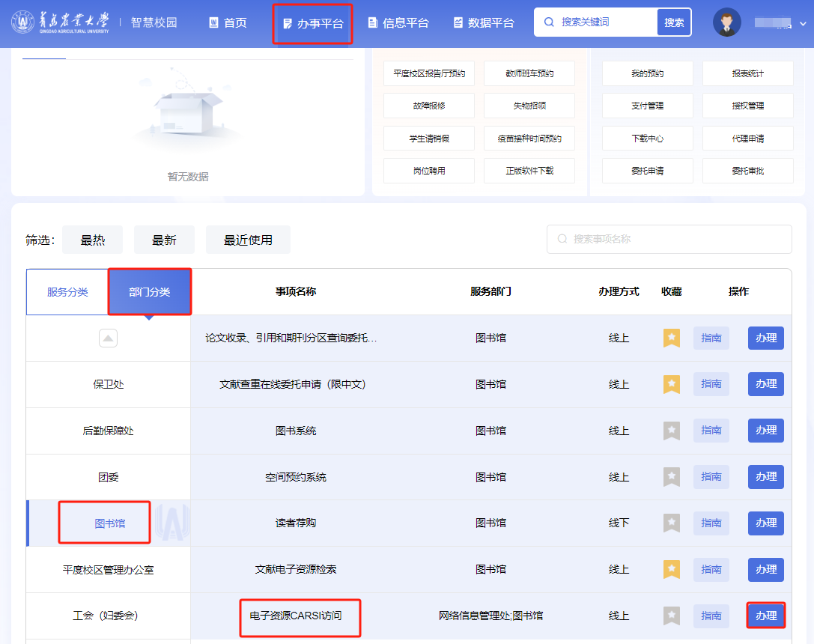The image size is (814, 644).
Task: Favorite the 电子资源CARSI访问 star
Action: coord(672,616)
